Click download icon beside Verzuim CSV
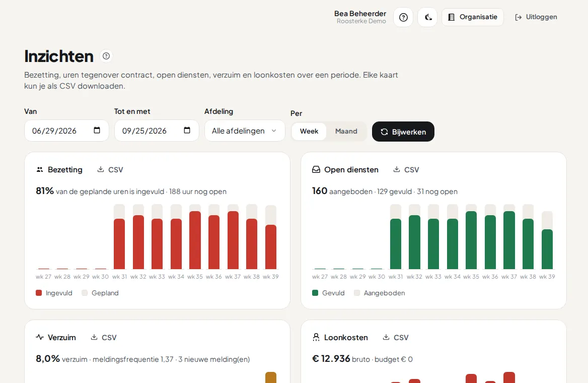 tap(94, 337)
